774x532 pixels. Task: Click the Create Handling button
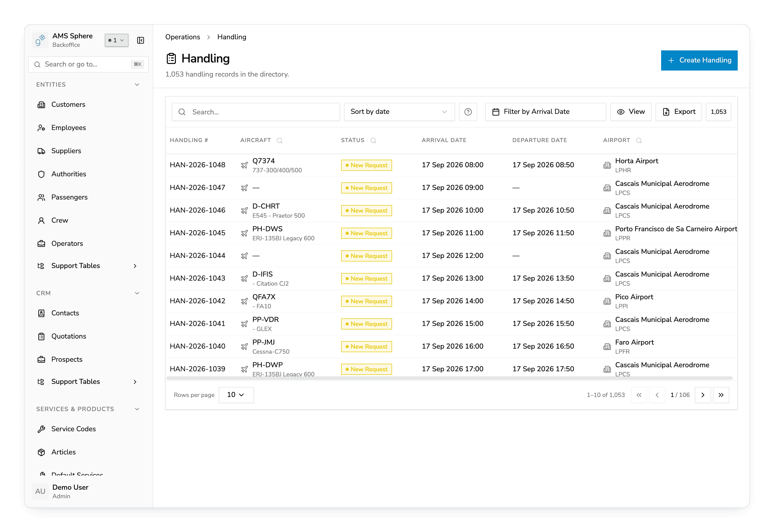point(699,60)
